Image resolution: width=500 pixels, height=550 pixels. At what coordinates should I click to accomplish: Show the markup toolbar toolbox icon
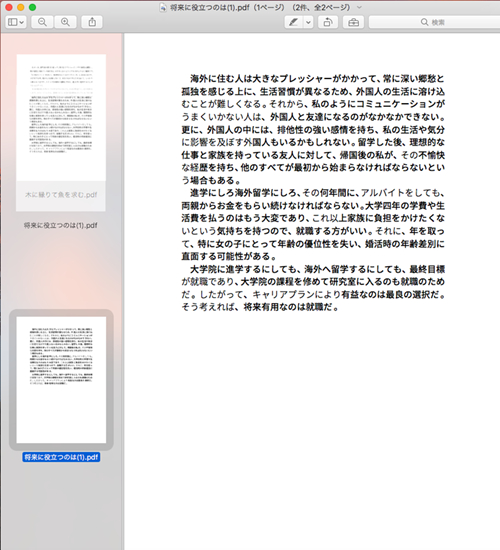(x=353, y=22)
